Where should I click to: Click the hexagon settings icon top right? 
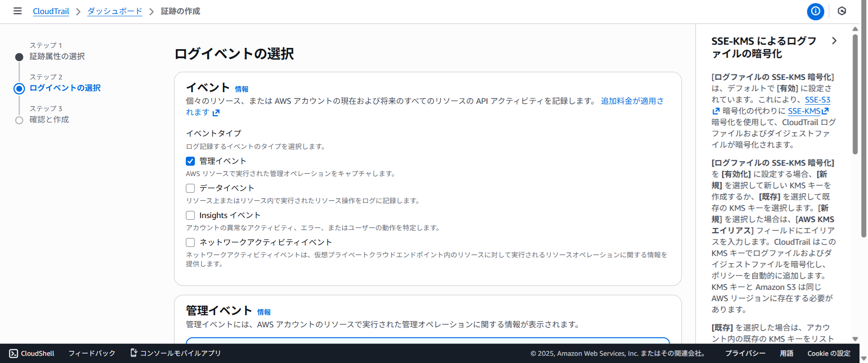(841, 11)
